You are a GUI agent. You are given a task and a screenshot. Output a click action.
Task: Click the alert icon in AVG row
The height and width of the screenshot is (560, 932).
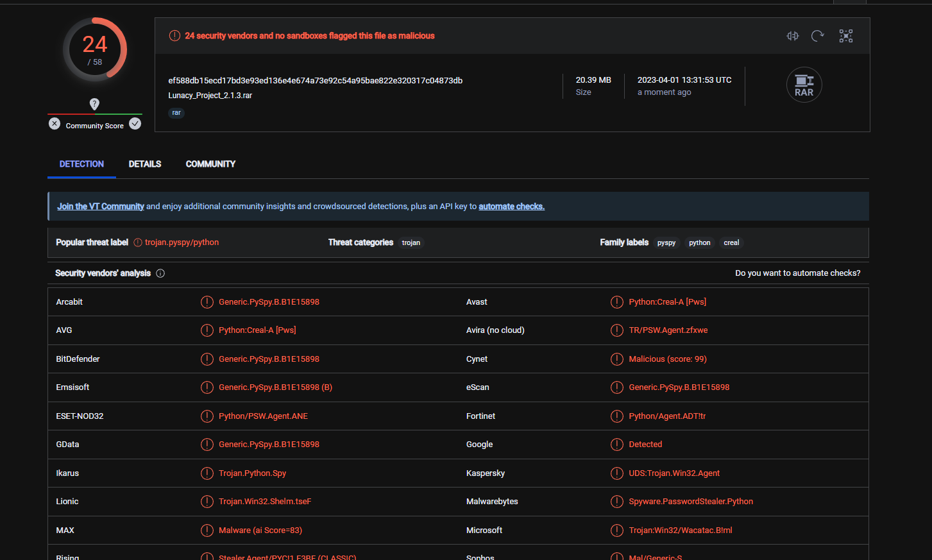coord(207,330)
